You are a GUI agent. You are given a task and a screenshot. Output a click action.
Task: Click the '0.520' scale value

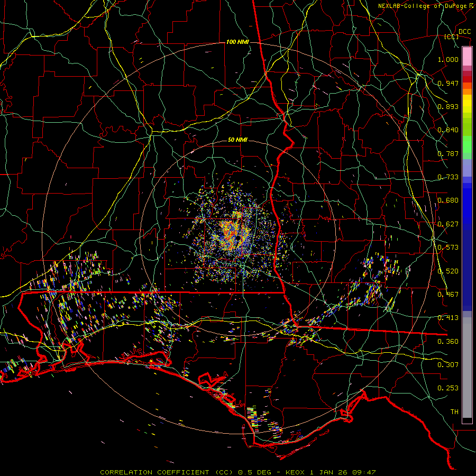click(x=448, y=271)
